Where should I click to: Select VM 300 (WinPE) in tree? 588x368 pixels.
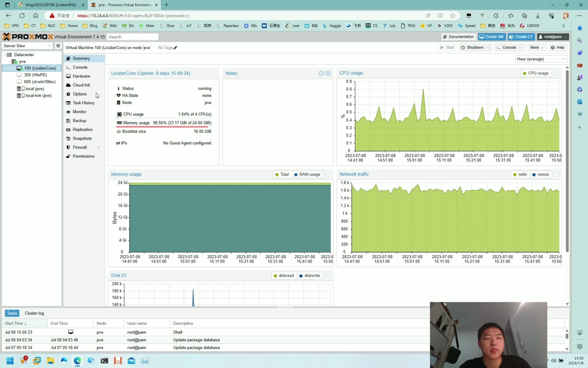[x=32, y=75]
